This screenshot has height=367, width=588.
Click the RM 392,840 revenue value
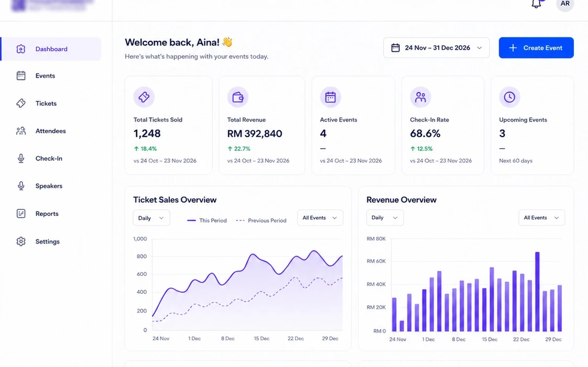pyautogui.click(x=255, y=134)
